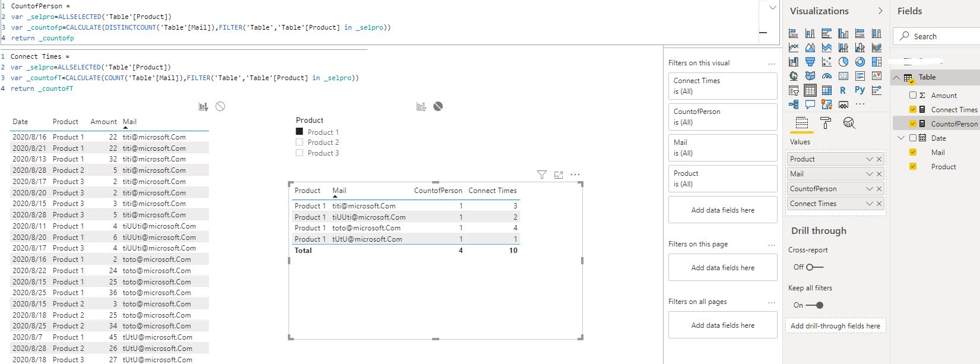Remove Product from Values
This screenshot has width=980, height=364.
point(879,159)
